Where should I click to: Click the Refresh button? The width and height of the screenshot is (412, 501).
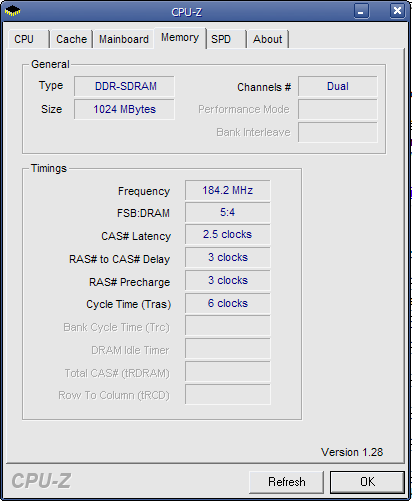click(286, 482)
